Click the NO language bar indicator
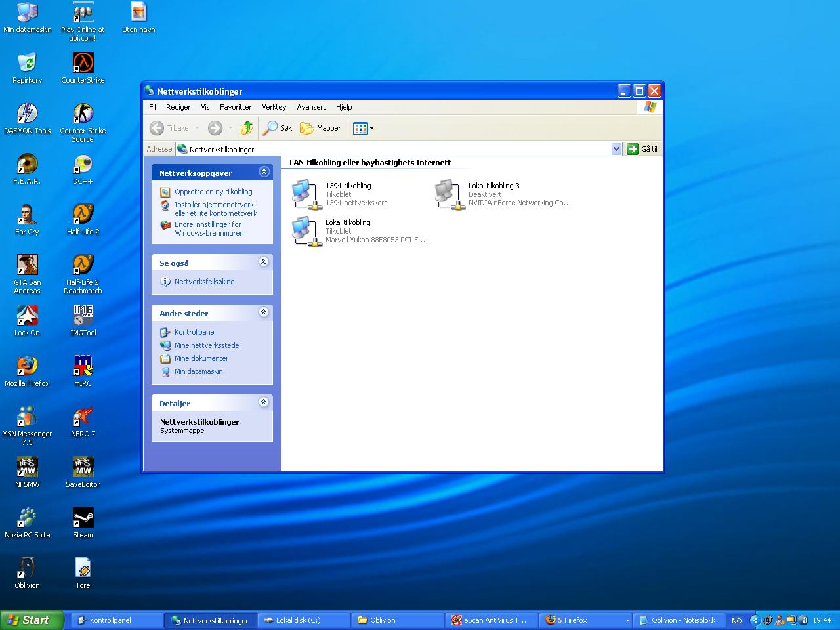 click(737, 621)
